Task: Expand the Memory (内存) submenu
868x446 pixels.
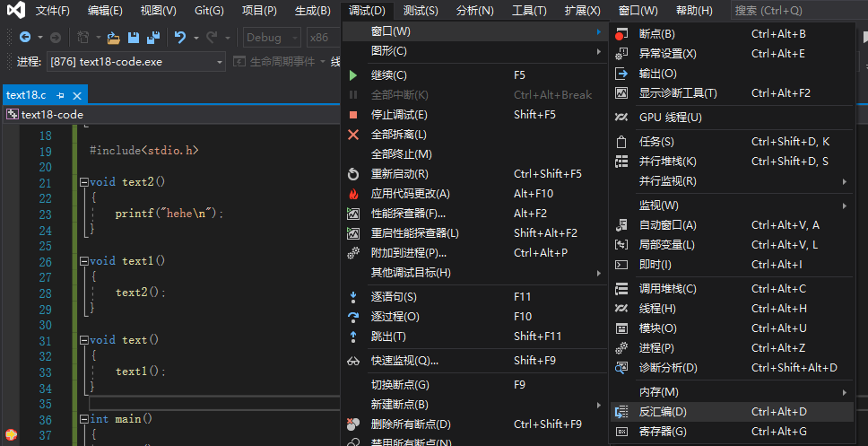Action: pos(732,392)
